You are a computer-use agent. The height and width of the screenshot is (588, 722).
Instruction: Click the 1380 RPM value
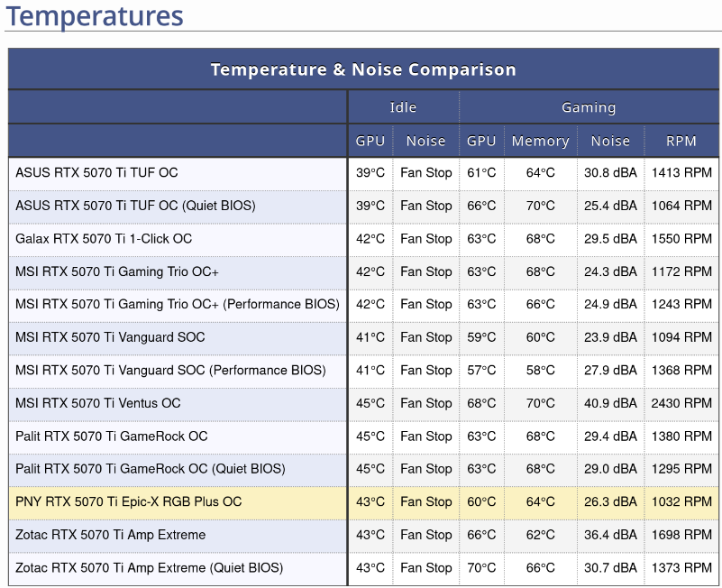pos(681,436)
